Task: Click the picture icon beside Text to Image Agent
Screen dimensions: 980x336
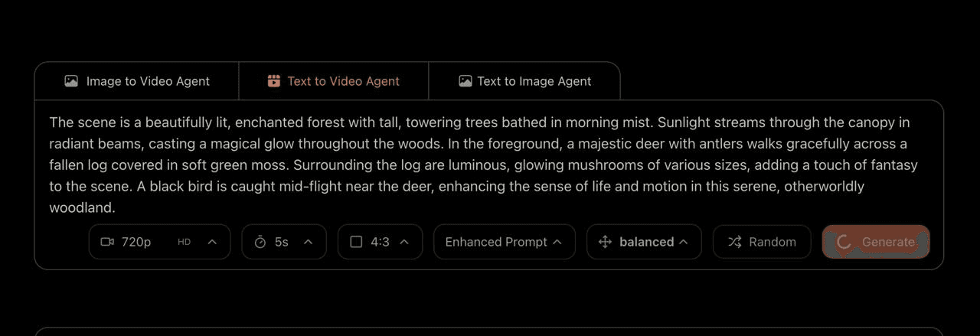Action: click(465, 81)
